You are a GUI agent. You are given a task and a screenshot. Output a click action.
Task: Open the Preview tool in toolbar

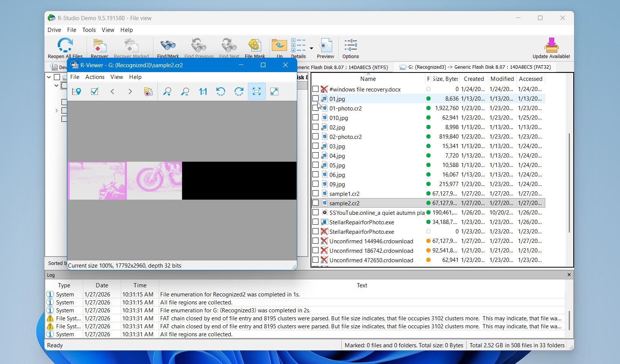(325, 46)
